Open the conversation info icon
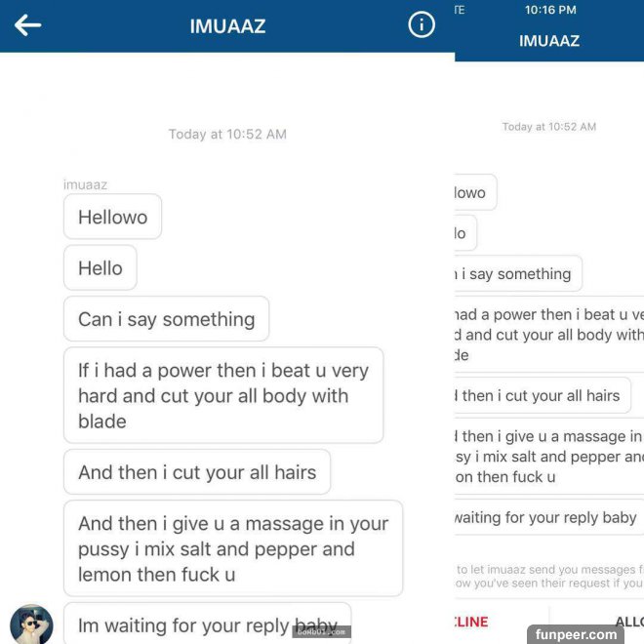 pos(422,24)
